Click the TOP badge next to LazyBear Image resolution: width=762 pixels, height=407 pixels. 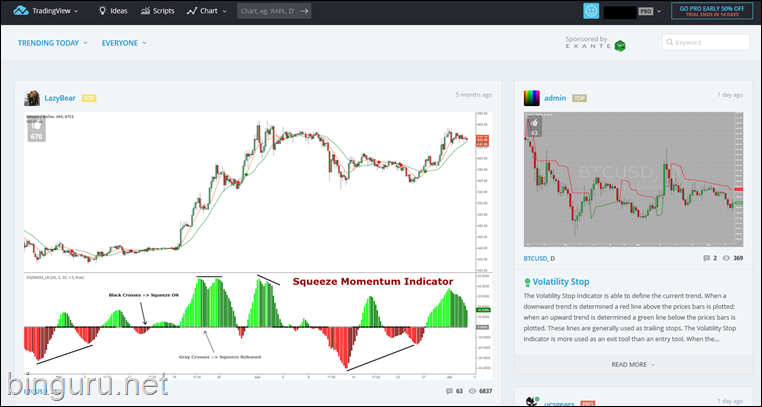pos(89,98)
